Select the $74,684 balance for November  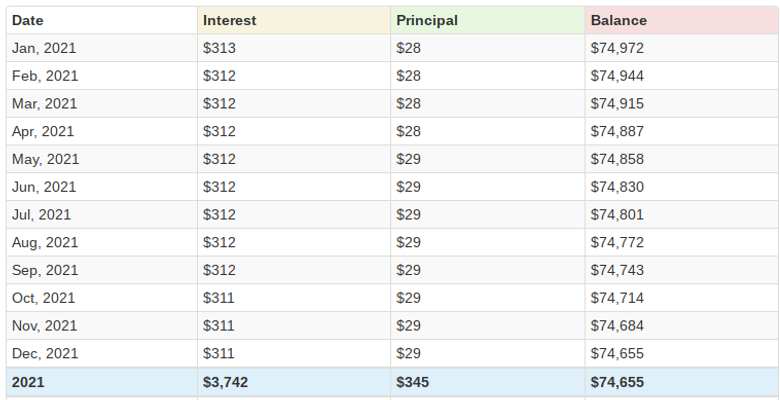(617, 325)
